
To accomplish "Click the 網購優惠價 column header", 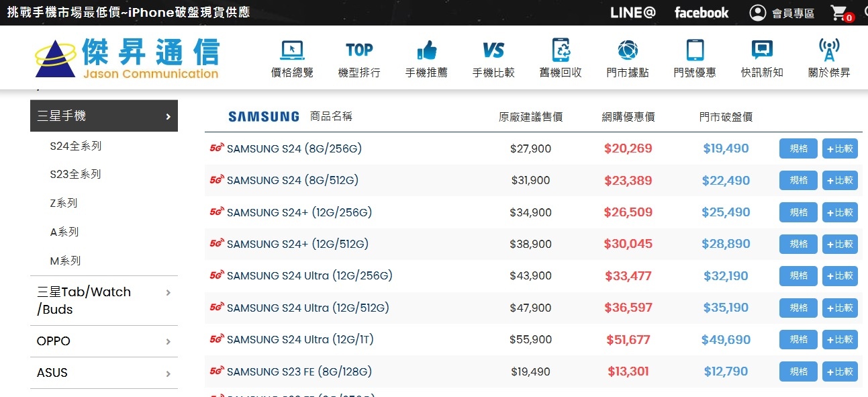I will 628,117.
